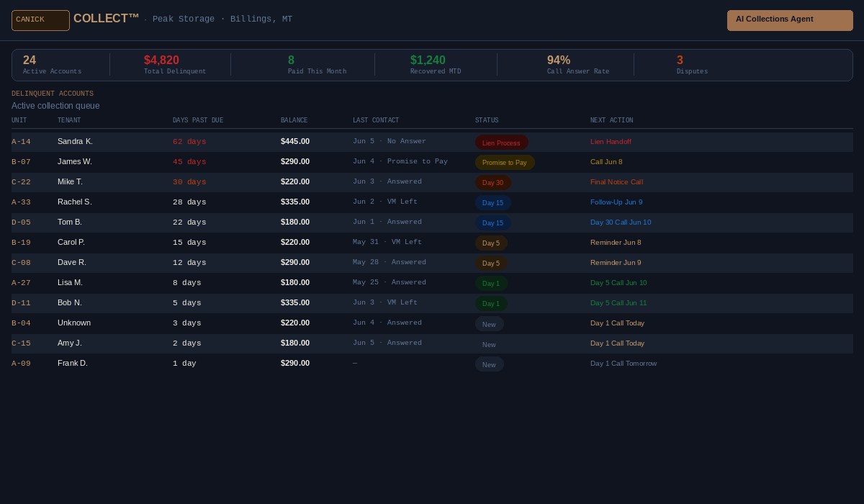The height and width of the screenshot is (504, 864).
Task: Click the Day 5 Call Jun 11 action
Action: 618,302
